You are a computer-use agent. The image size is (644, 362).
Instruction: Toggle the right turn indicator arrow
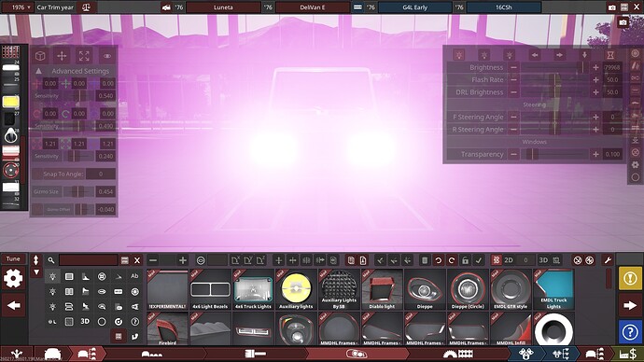(559, 55)
